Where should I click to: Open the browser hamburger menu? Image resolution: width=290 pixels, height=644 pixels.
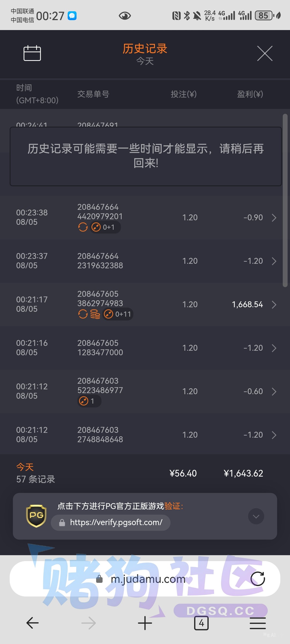(x=258, y=623)
